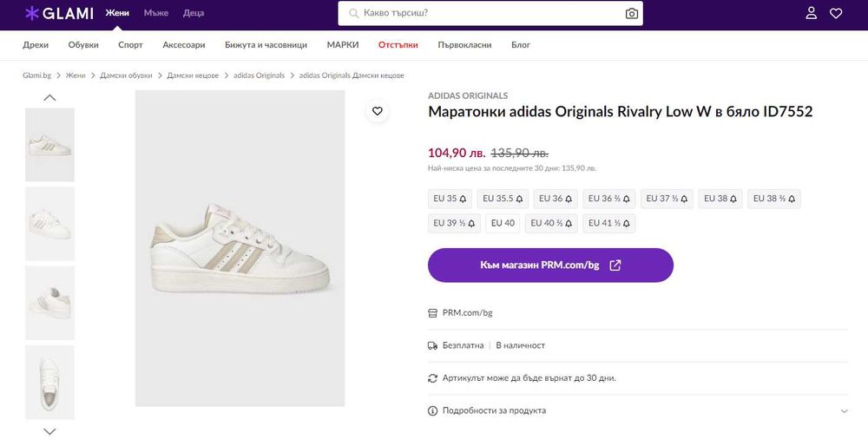
Task: Select size EU 40
Action: [x=503, y=223]
